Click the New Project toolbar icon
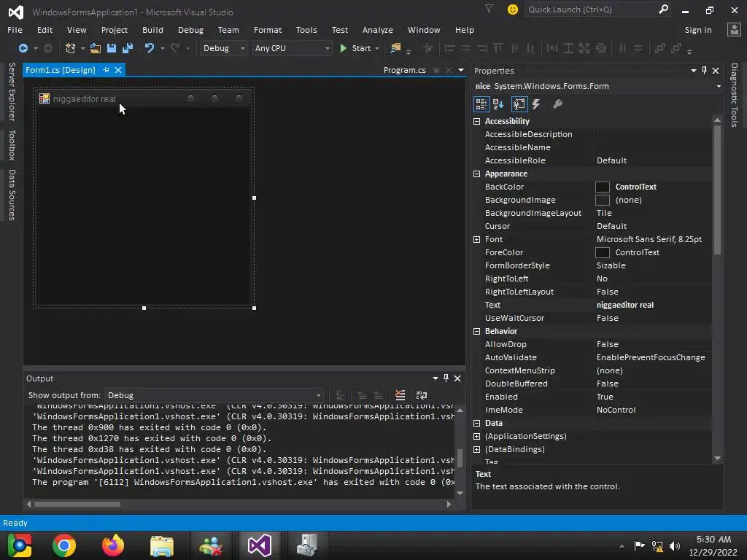This screenshot has height=560, width=747. (71, 48)
